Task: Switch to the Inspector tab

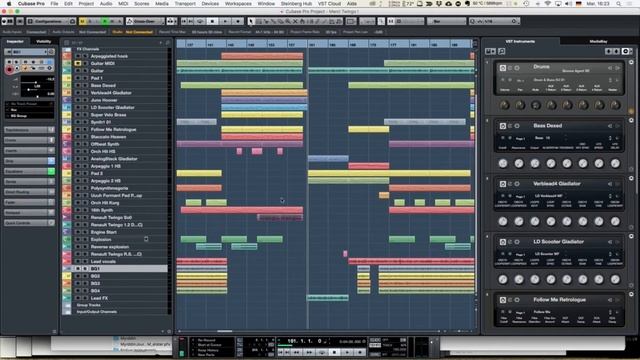Action: click(x=15, y=42)
